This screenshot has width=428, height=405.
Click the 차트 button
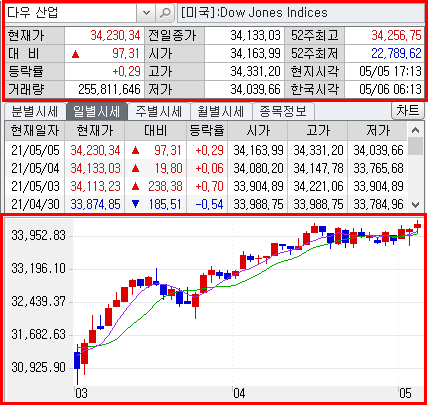click(408, 111)
